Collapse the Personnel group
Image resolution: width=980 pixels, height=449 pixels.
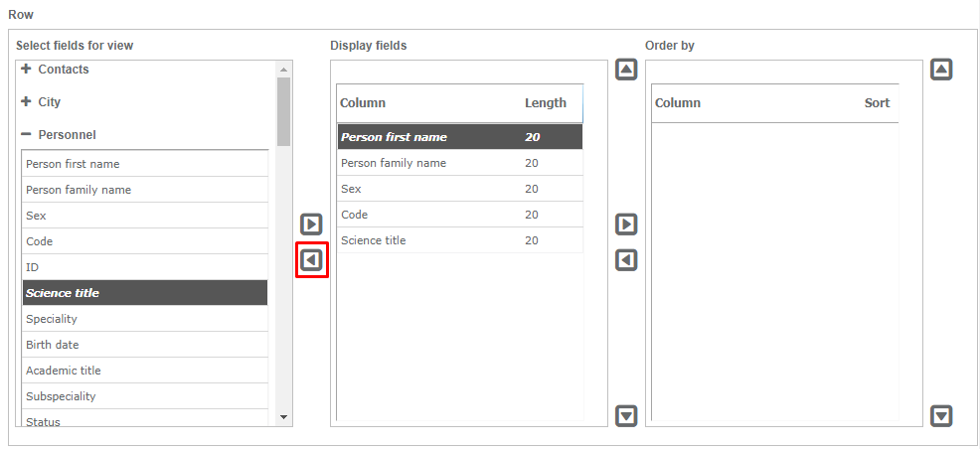pos(27,135)
